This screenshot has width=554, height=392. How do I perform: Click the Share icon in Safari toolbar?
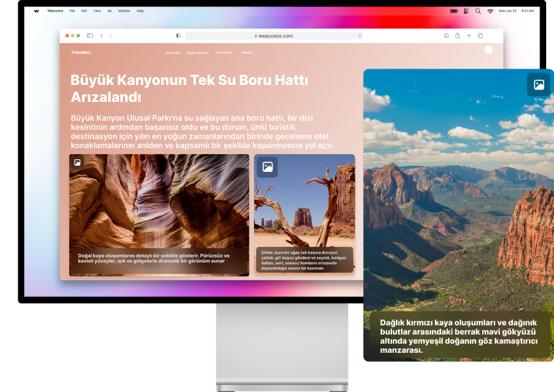pos(457,36)
